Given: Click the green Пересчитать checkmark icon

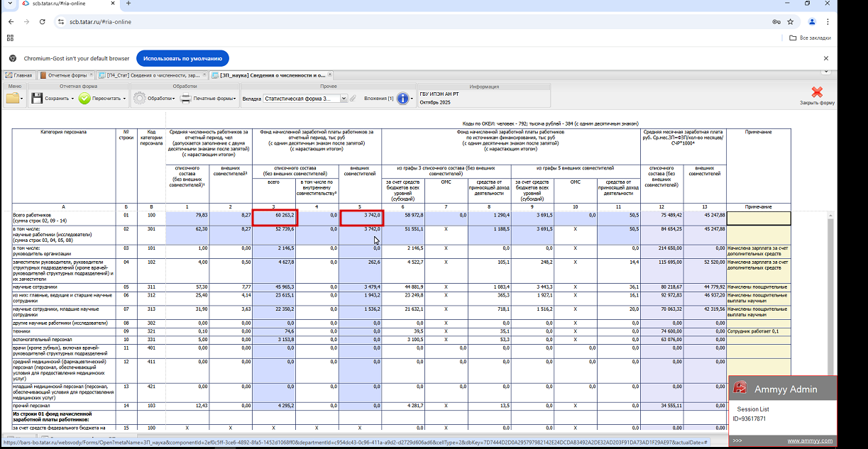Looking at the screenshot, I should (84, 99).
